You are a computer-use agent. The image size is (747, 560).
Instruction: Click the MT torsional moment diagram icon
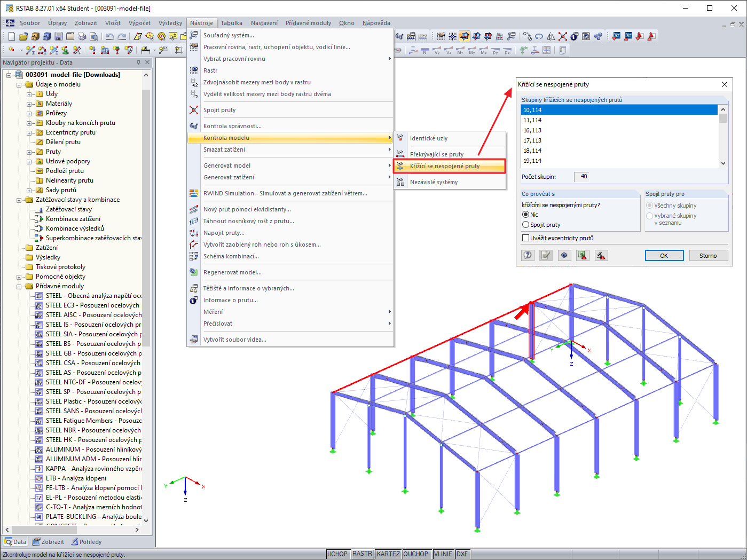click(x=460, y=50)
